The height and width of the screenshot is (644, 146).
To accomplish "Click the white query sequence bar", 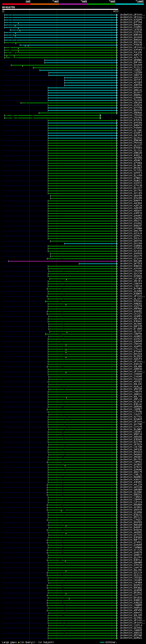I will 60,9.
